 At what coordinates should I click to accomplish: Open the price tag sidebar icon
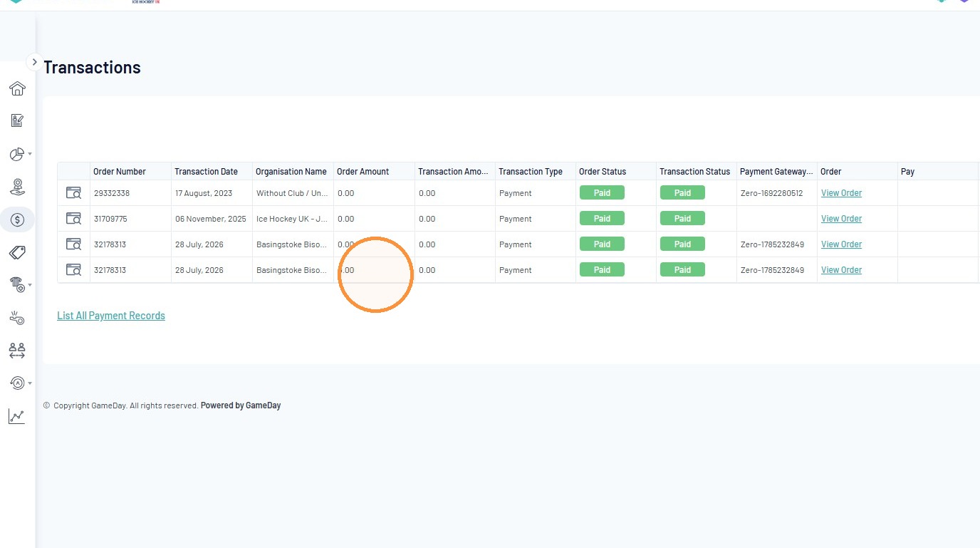click(x=17, y=252)
